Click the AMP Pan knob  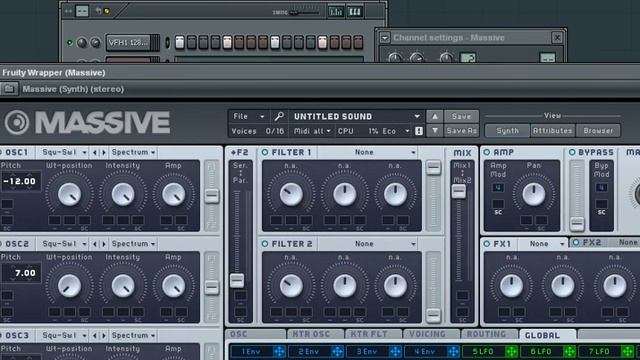[533, 194]
